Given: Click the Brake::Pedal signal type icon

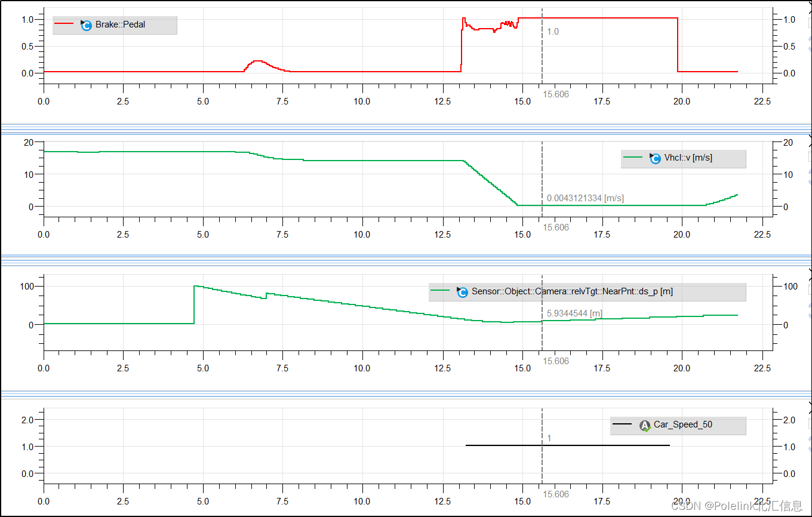Looking at the screenshot, I should click(x=86, y=25).
